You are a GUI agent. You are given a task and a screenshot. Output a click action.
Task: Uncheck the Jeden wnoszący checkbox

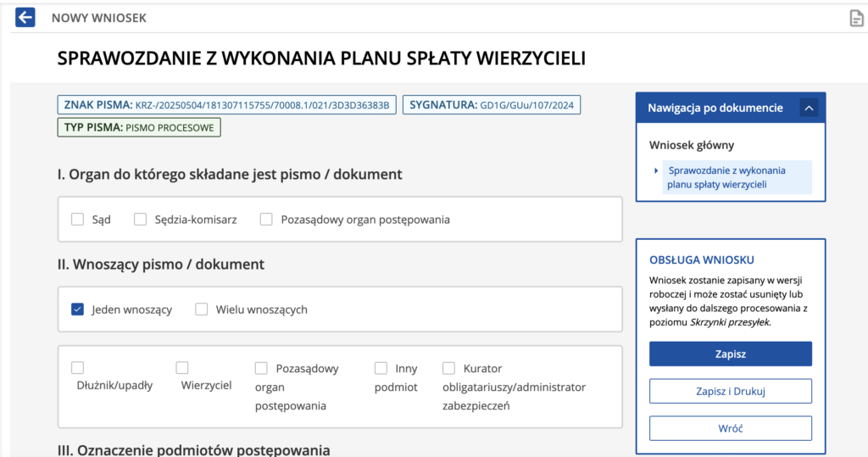[78, 309]
